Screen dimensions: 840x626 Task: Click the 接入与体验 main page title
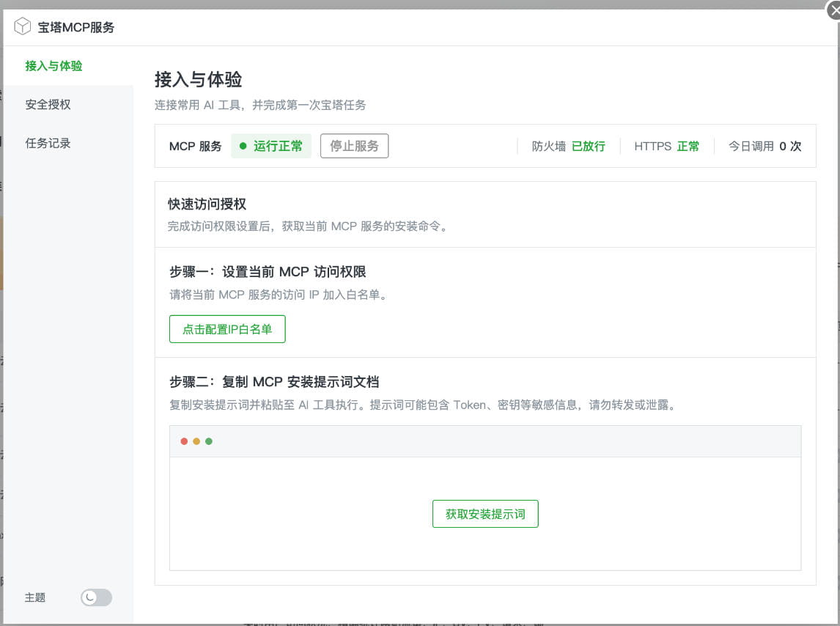click(198, 79)
